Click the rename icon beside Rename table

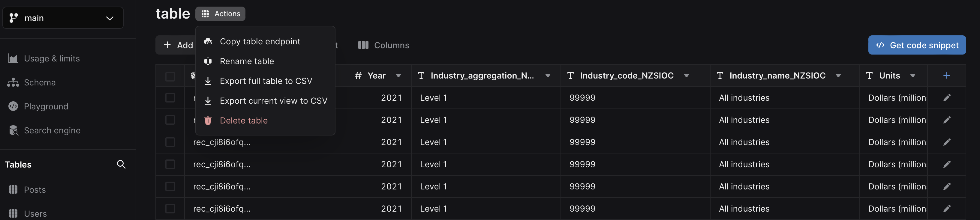[x=208, y=61]
